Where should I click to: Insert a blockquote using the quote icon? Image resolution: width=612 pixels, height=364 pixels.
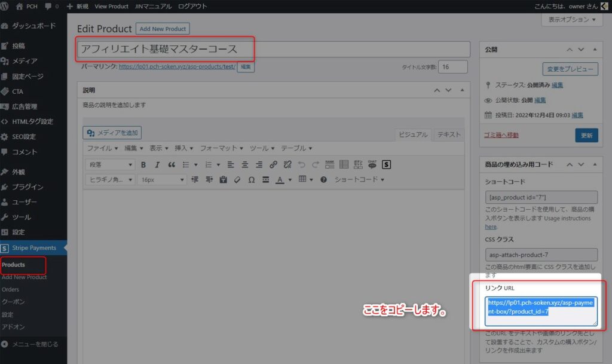pos(172,164)
